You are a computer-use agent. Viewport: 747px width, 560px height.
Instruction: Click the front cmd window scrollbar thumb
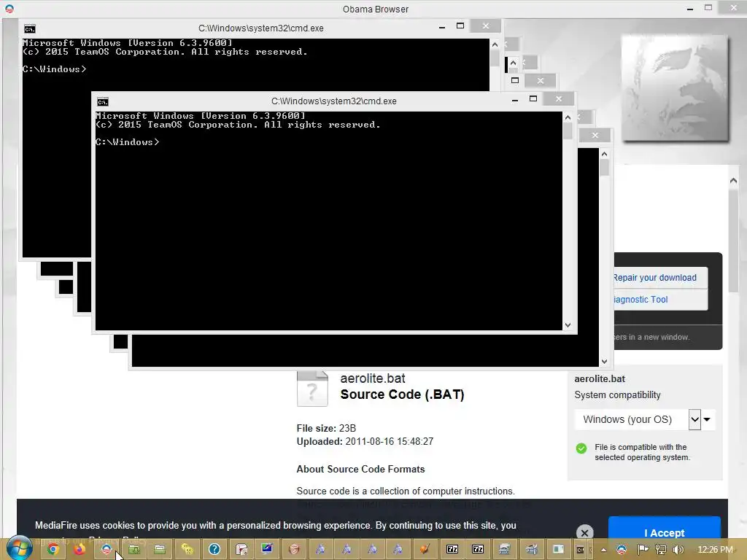coord(568,131)
